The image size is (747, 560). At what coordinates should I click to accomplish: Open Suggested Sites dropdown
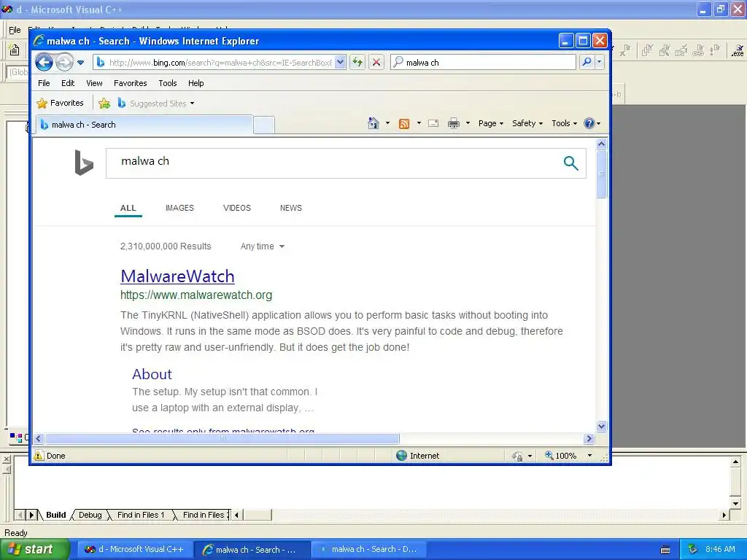coord(156,104)
